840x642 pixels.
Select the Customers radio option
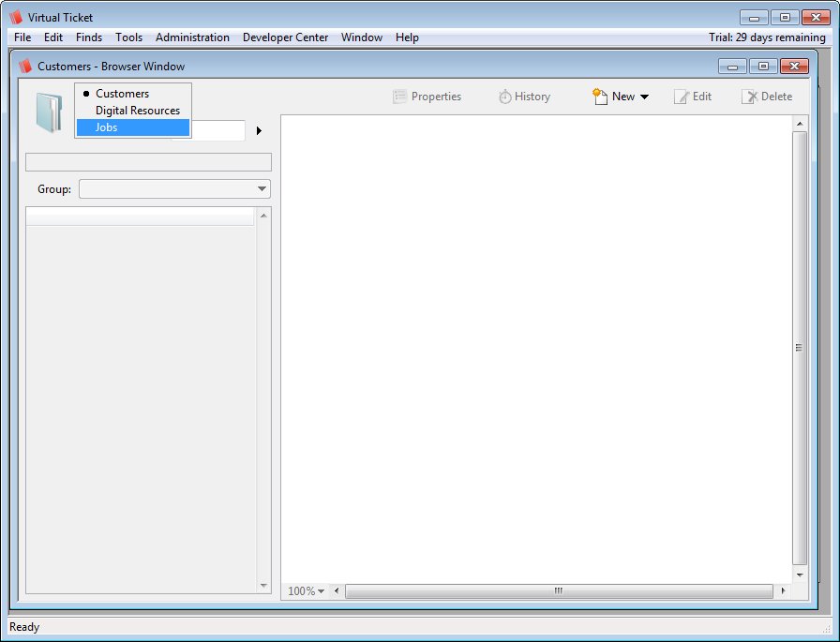coord(133,94)
